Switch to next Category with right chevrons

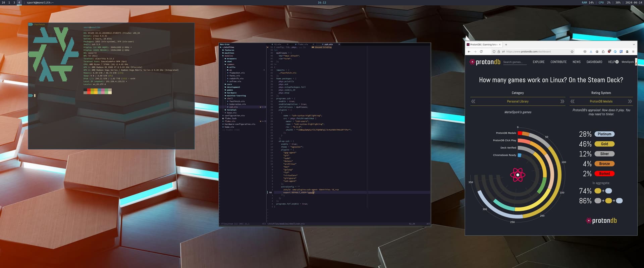click(562, 102)
